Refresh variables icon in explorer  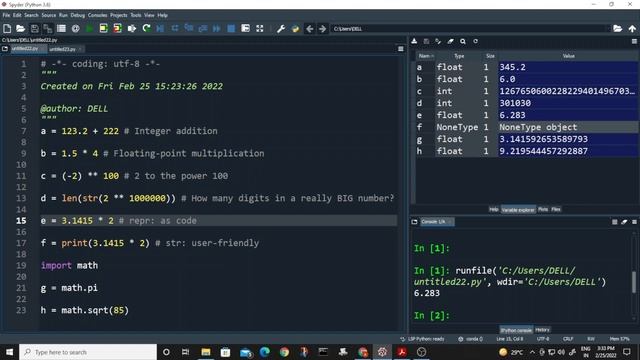tap(475, 41)
